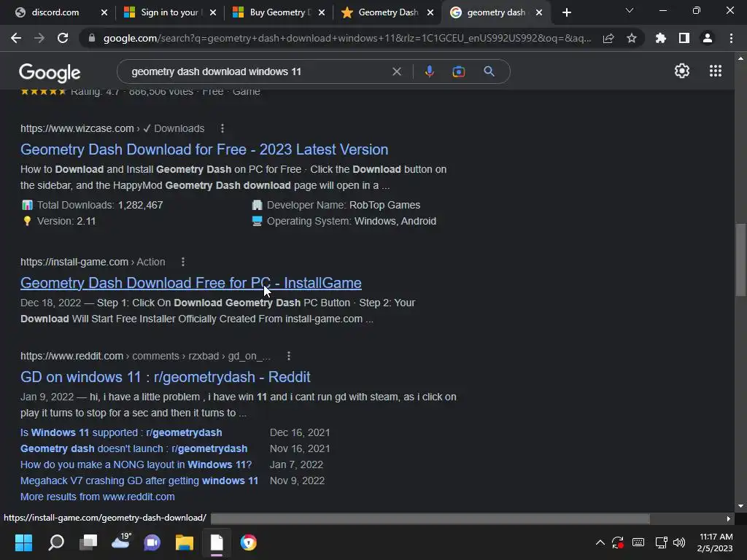747x560 pixels.
Task: Open the Chrome three-dot menu
Action: point(731,38)
